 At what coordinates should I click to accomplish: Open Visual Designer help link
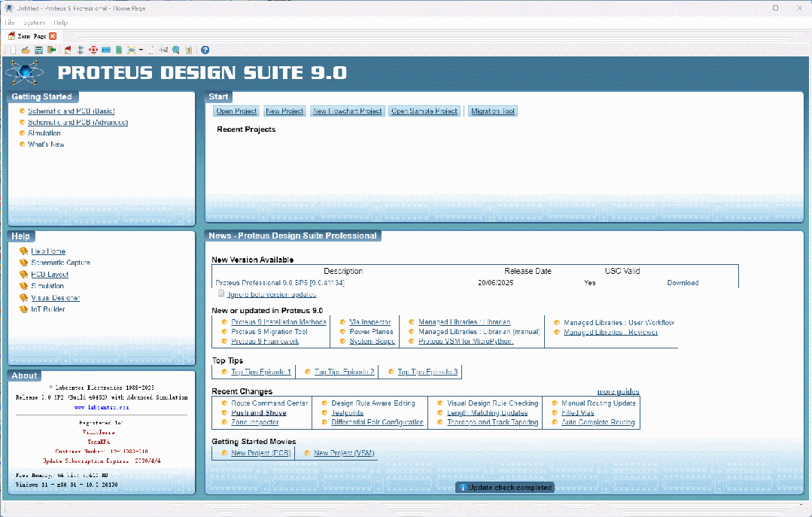tap(56, 298)
